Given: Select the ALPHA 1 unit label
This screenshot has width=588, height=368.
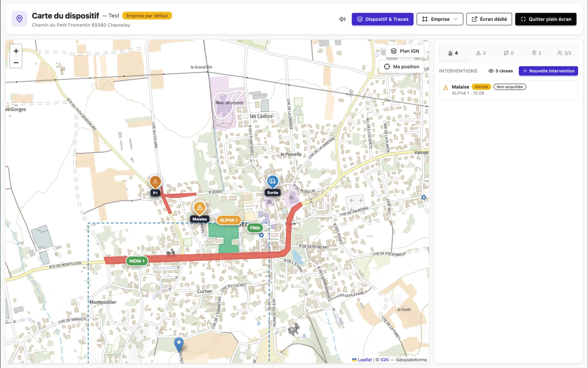Looking at the screenshot, I should pyautogui.click(x=229, y=220).
